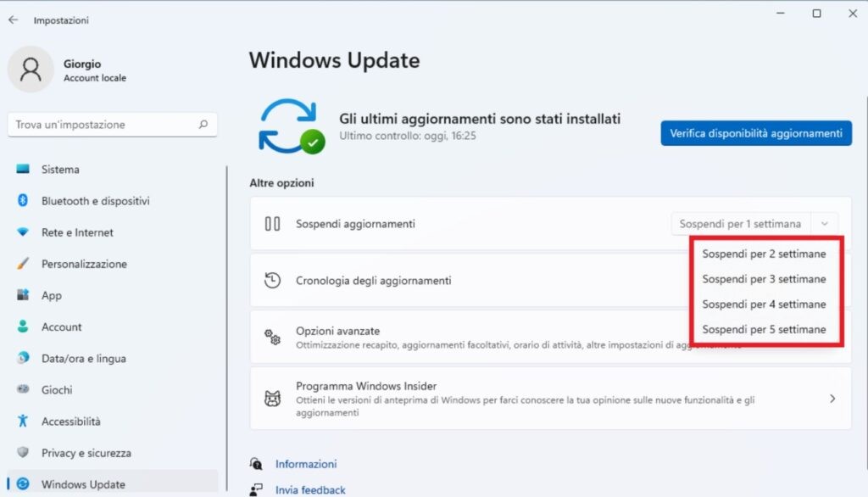
Task: Click the search magnifier icon
Action: coord(203,125)
